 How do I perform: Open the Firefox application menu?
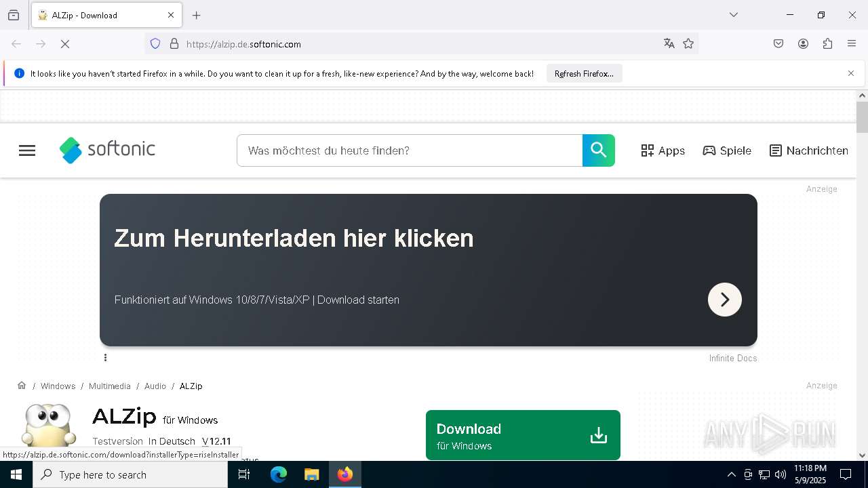click(852, 44)
